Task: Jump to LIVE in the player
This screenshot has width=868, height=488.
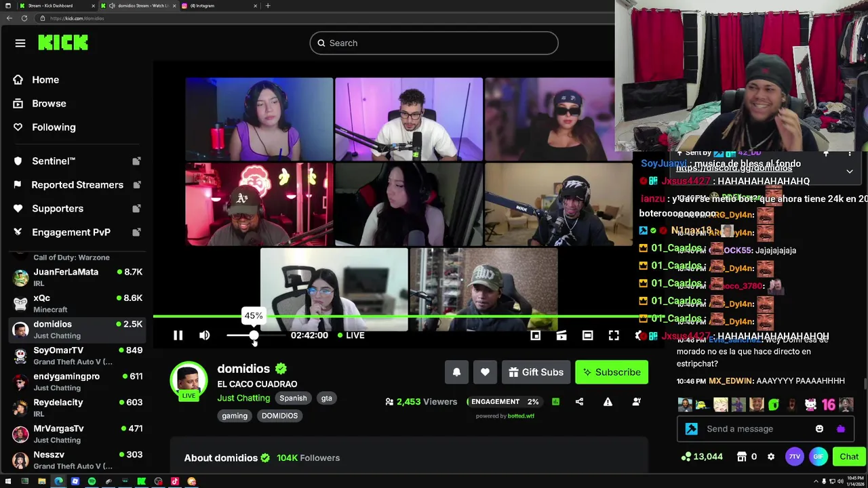Action: (351, 335)
